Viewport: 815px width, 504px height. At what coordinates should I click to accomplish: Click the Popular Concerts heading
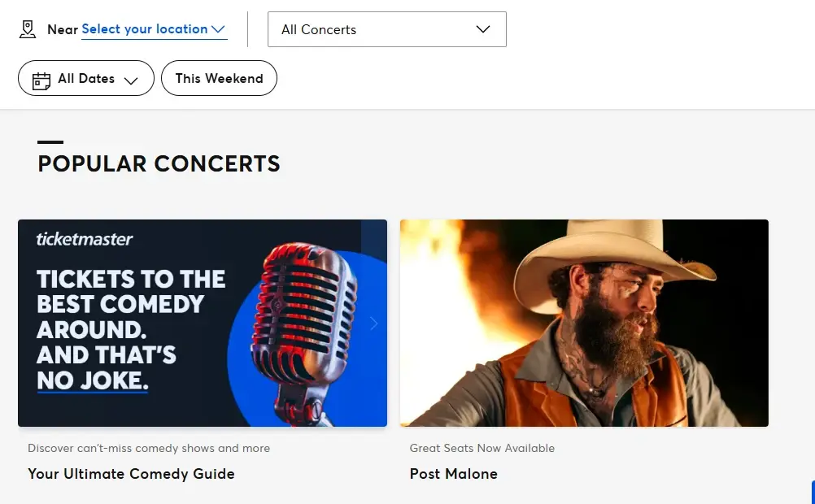click(x=159, y=163)
